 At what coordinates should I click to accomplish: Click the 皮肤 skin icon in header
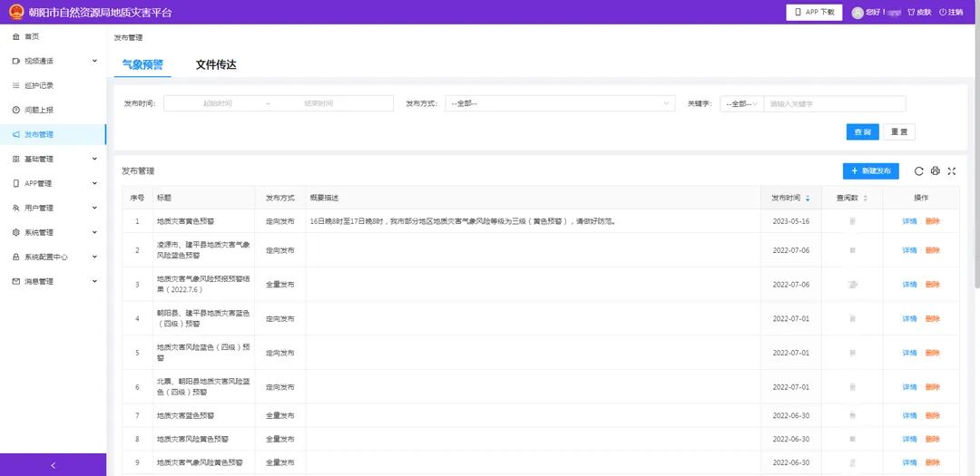[911, 13]
